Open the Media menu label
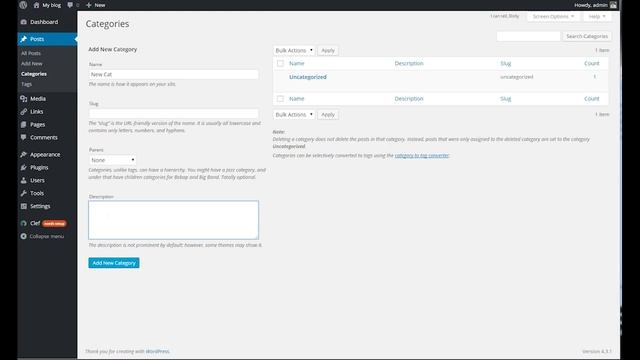This screenshot has width=640, height=360. point(38,99)
